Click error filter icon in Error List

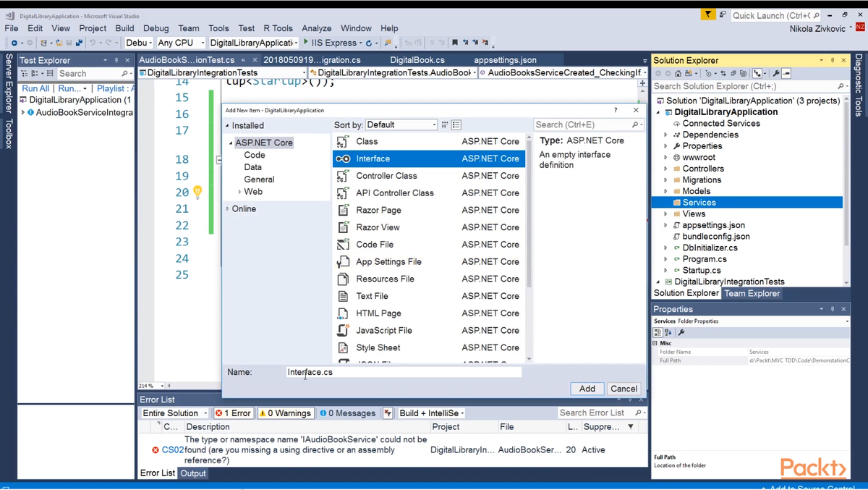[388, 413]
